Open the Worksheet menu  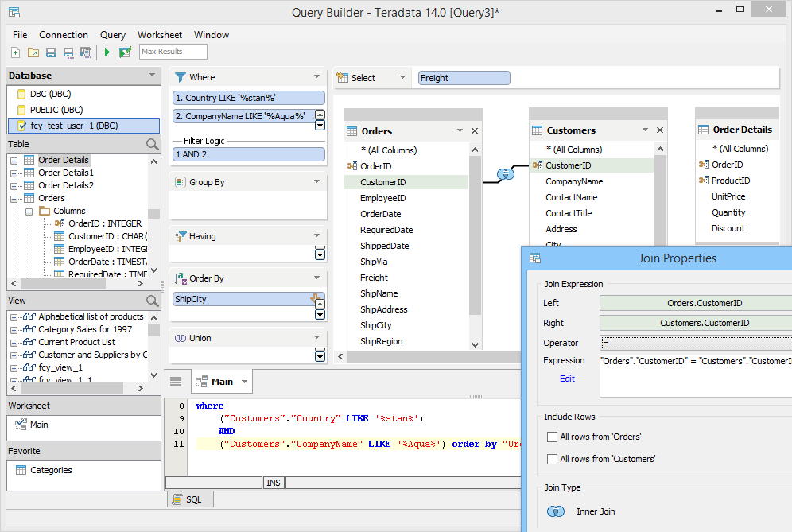coord(160,35)
